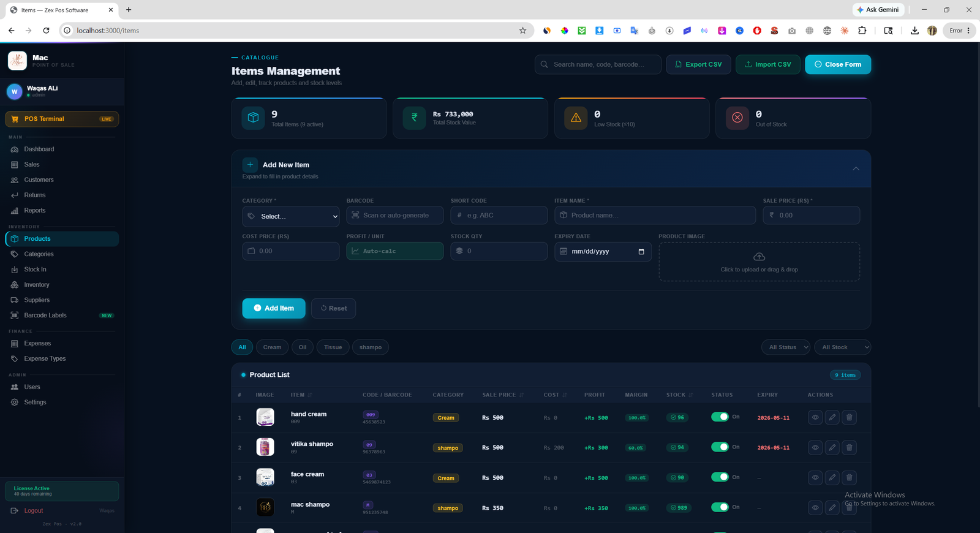Screen dimensions: 980x533
Task: Click the Total Items box icon
Action: 253,118
